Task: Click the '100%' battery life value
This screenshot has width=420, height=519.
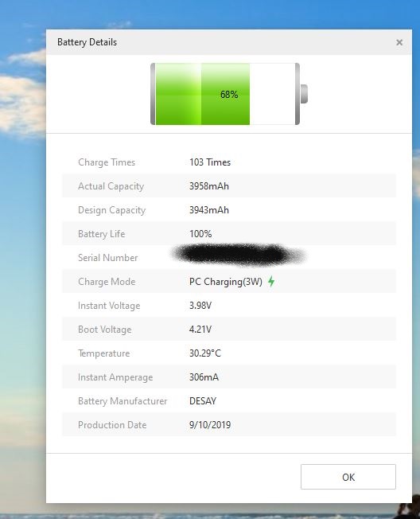Action: tap(200, 234)
